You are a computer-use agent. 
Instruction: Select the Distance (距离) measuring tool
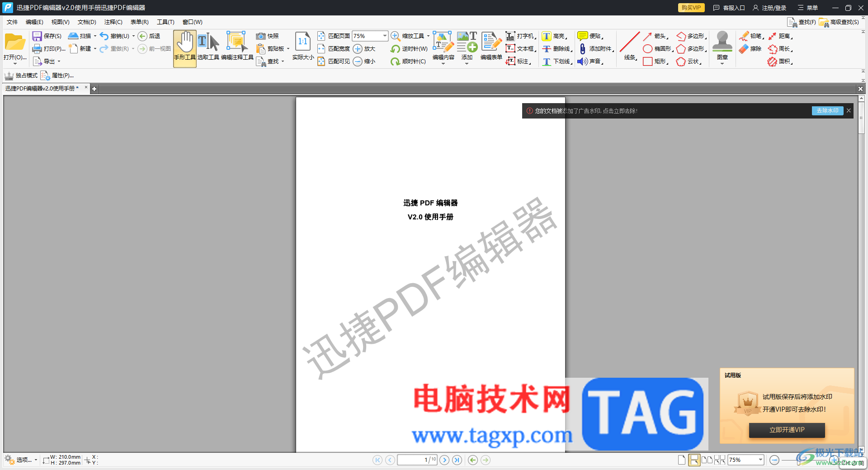(780, 36)
